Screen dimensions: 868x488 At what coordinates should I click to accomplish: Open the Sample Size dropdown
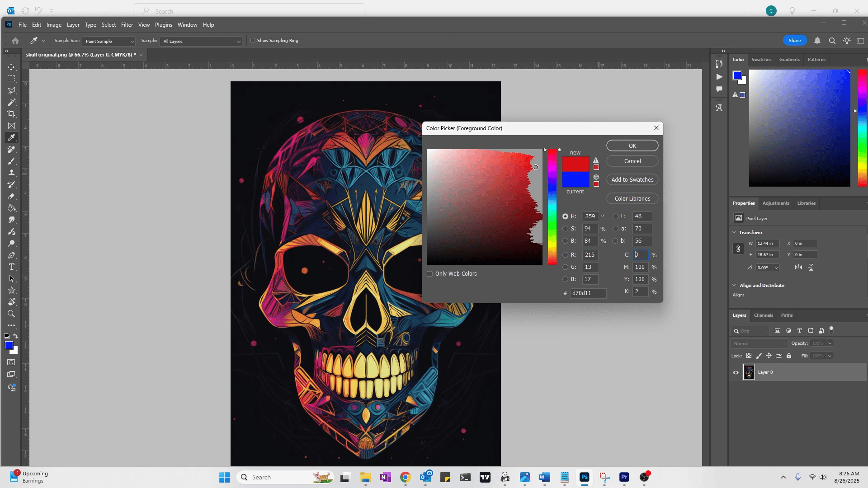(108, 41)
